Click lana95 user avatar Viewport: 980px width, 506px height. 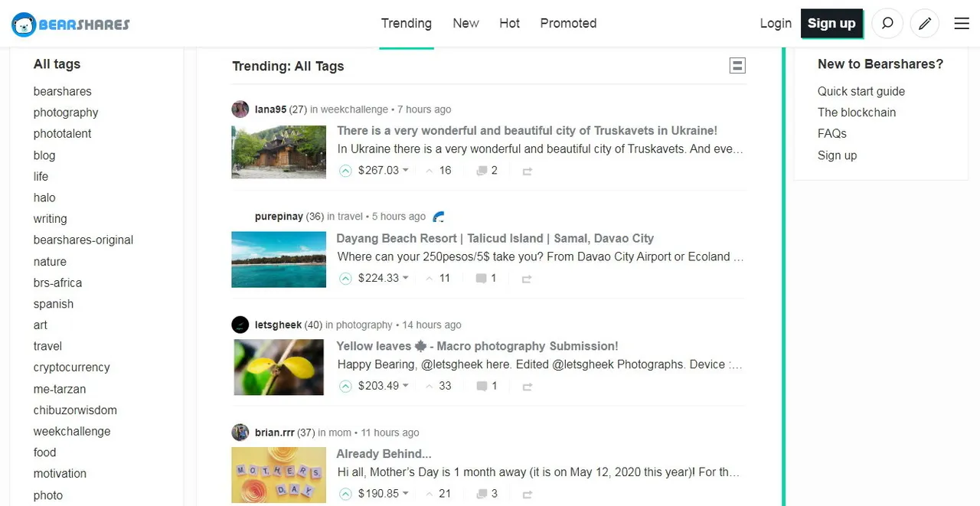(240, 109)
